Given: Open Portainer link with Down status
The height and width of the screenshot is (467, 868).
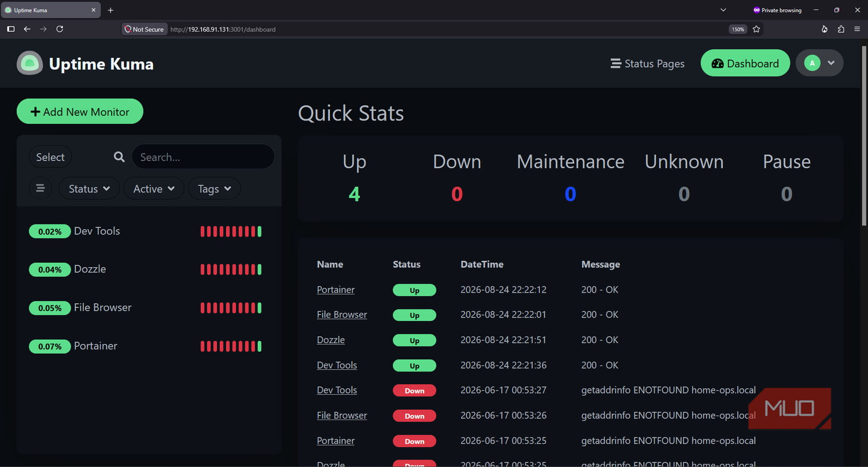Looking at the screenshot, I should point(336,441).
